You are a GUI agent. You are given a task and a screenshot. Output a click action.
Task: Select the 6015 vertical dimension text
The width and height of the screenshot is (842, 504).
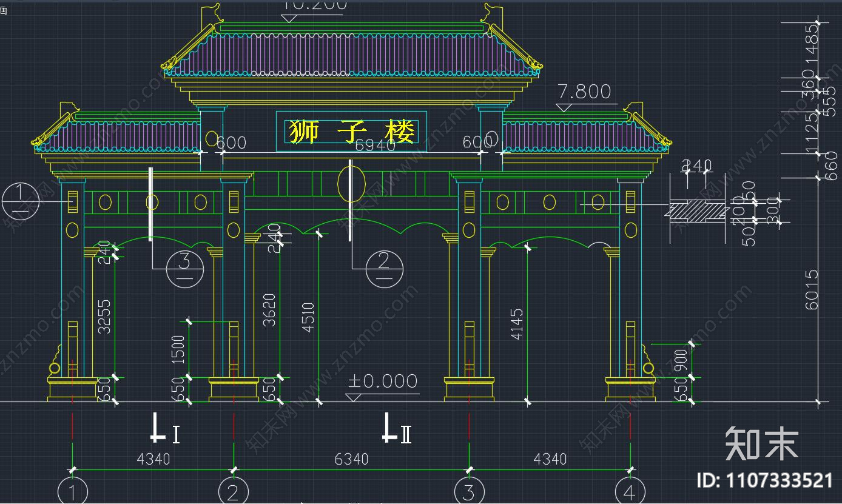(812, 290)
